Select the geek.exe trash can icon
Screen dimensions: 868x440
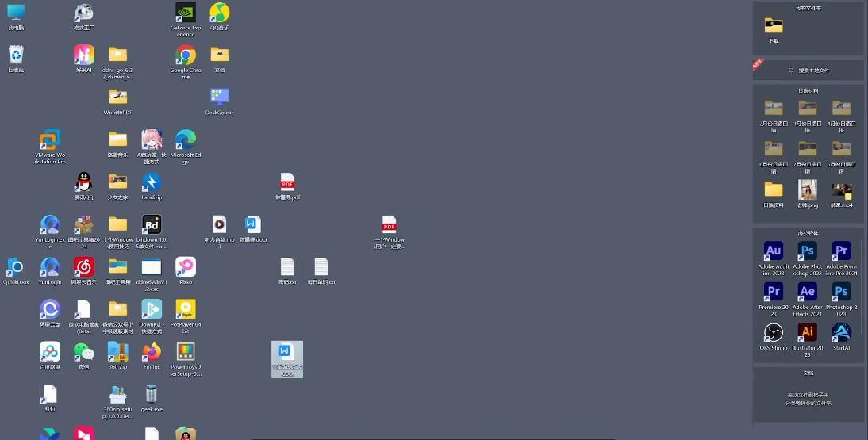point(152,394)
